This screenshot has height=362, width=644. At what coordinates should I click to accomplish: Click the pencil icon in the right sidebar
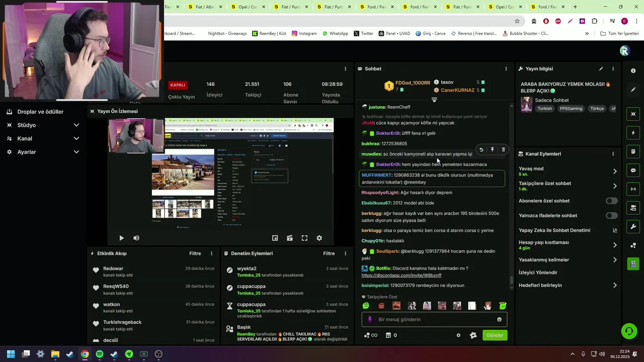[633, 89]
